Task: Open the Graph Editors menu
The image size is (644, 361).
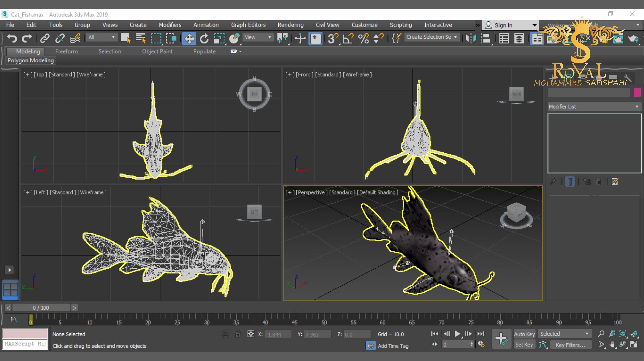Action: pos(248,25)
